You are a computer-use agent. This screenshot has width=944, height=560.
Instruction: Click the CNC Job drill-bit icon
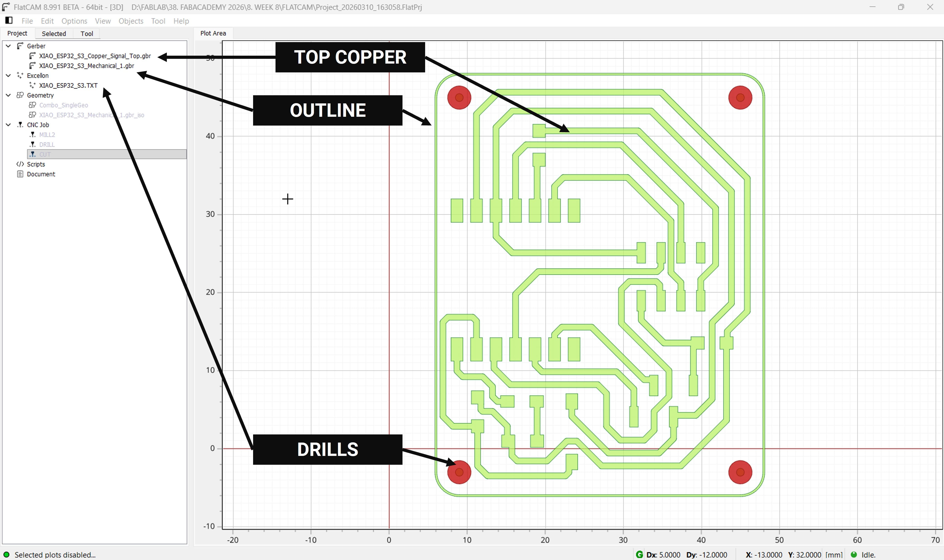20,124
